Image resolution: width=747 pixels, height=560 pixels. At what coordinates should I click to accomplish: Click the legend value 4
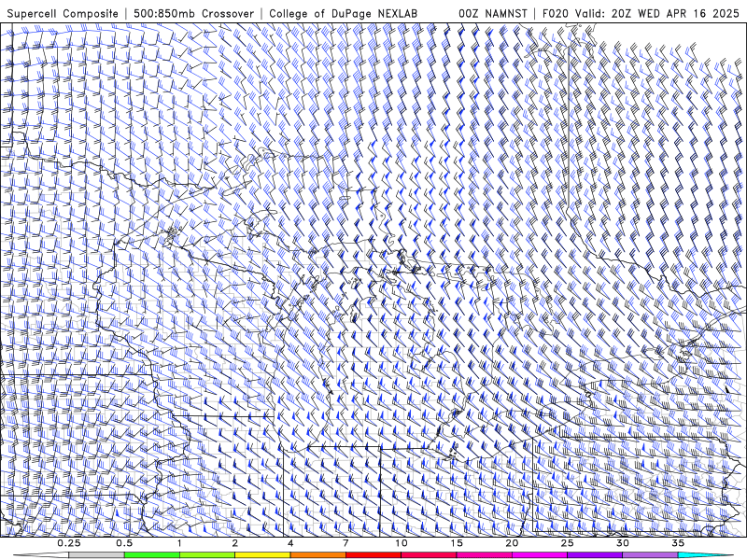[x=290, y=543]
